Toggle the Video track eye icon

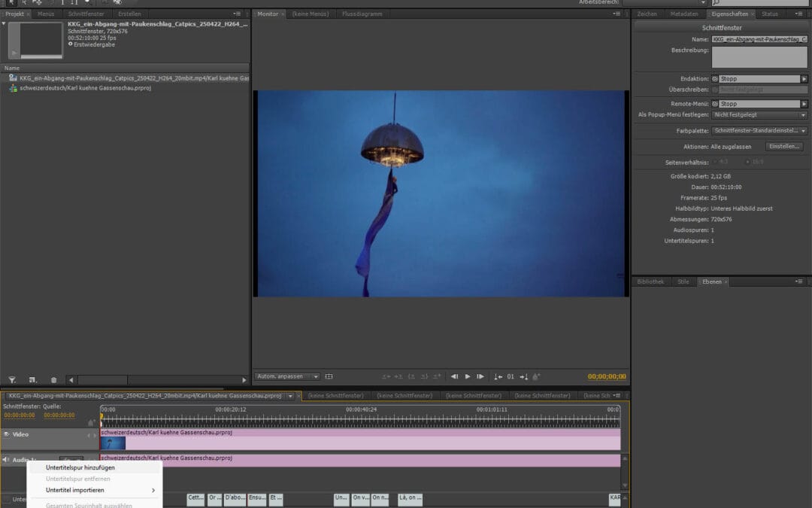point(7,434)
